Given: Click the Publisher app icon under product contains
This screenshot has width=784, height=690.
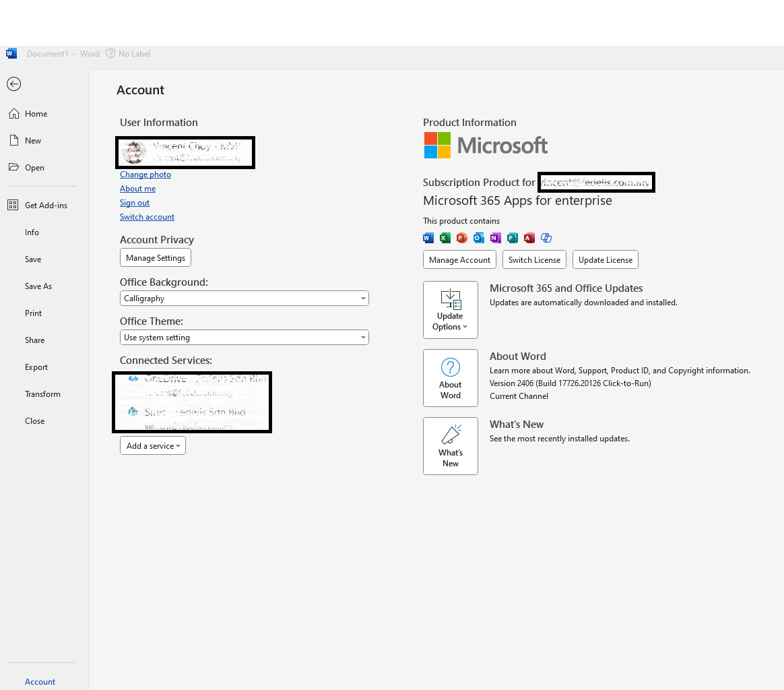Looking at the screenshot, I should coord(513,238).
